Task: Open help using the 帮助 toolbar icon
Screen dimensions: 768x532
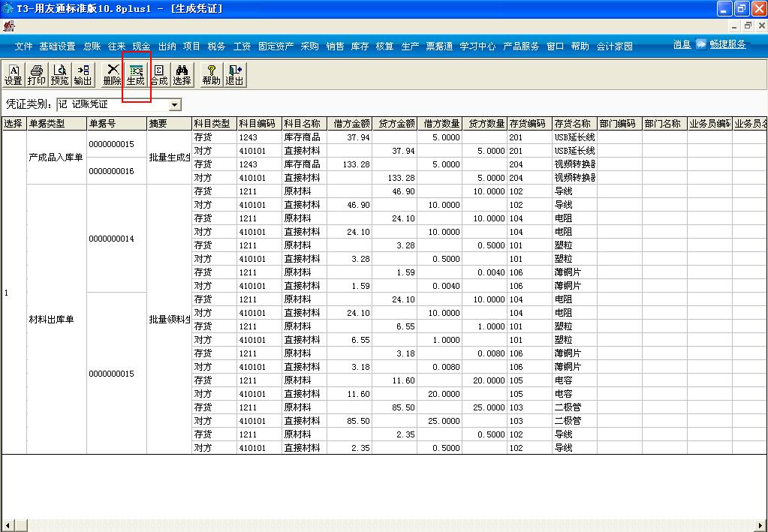Action: tap(211, 74)
